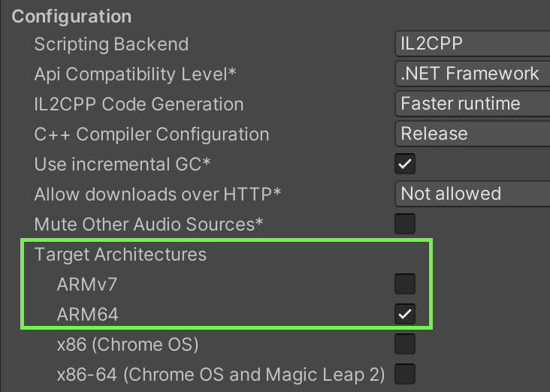Click the Scripting Backend label
This screenshot has width=550, height=392.
click(111, 44)
